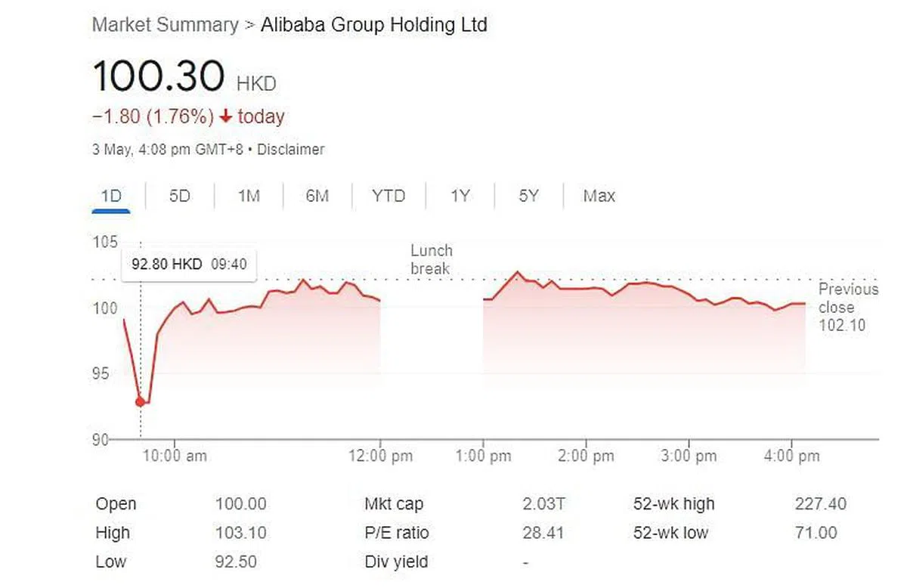The image size is (907, 588).
Task: Select the 1D time range tab
Action: coord(111,197)
